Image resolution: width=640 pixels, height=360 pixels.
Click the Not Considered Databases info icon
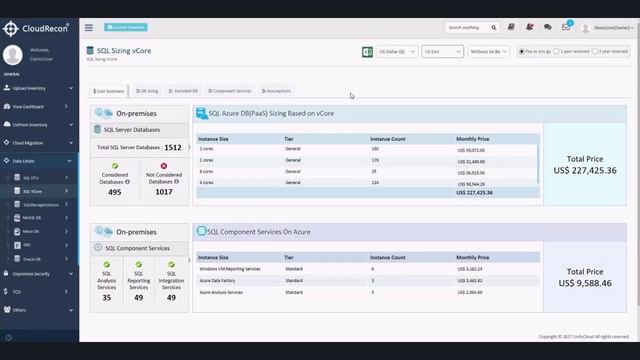point(176,181)
